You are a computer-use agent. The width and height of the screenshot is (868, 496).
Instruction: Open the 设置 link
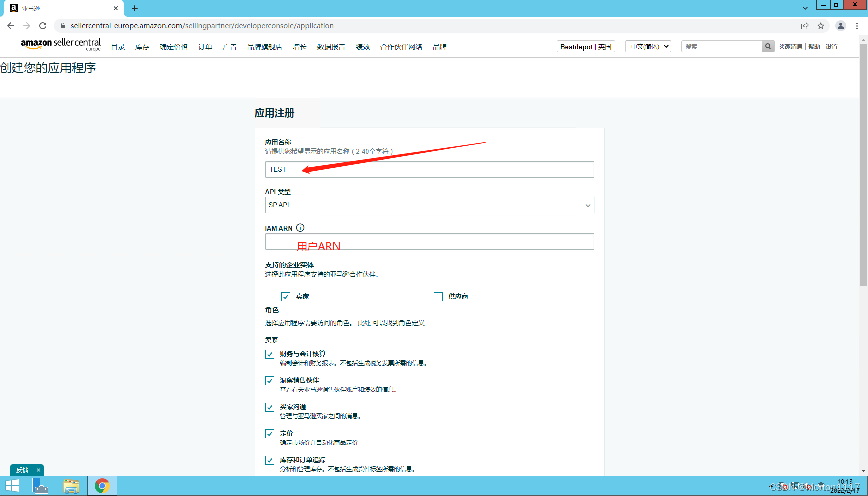[832, 47]
